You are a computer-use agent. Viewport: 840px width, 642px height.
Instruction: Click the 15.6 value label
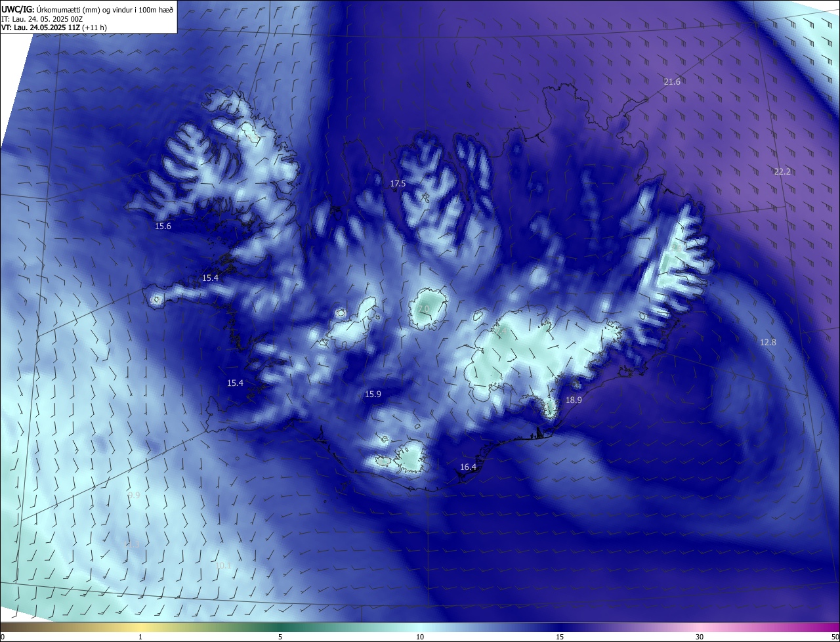tap(163, 226)
